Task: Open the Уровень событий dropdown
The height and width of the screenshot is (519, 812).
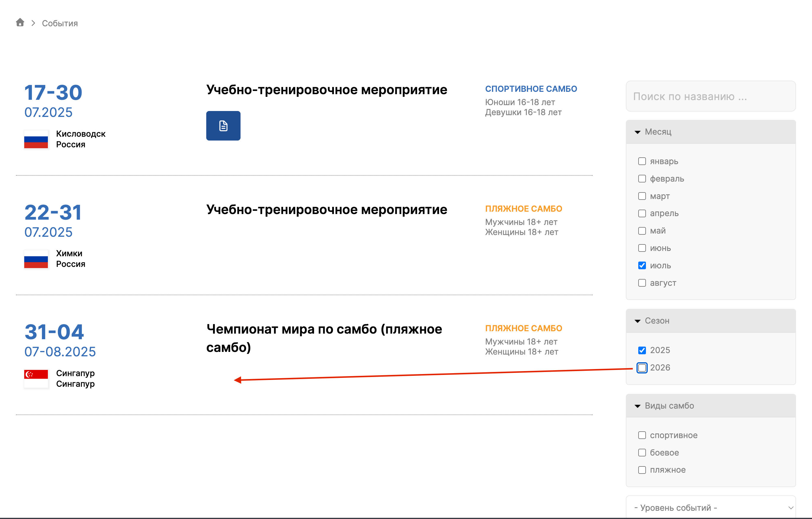Action: (x=710, y=507)
